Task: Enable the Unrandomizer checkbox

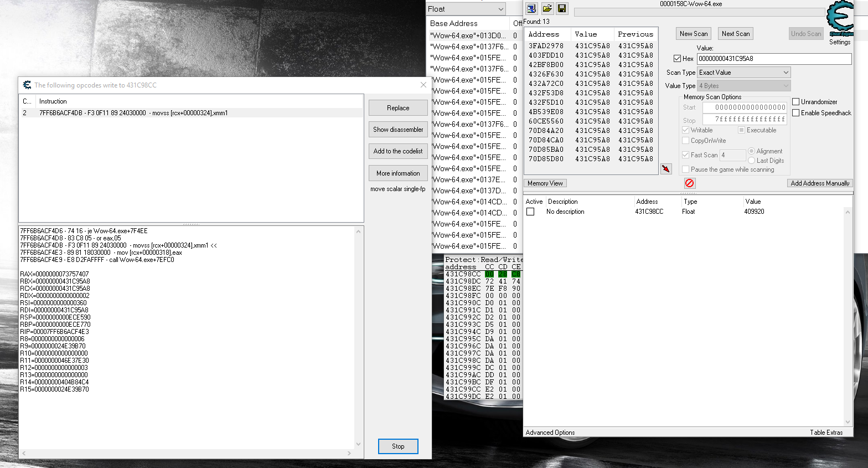Action: pyautogui.click(x=795, y=102)
